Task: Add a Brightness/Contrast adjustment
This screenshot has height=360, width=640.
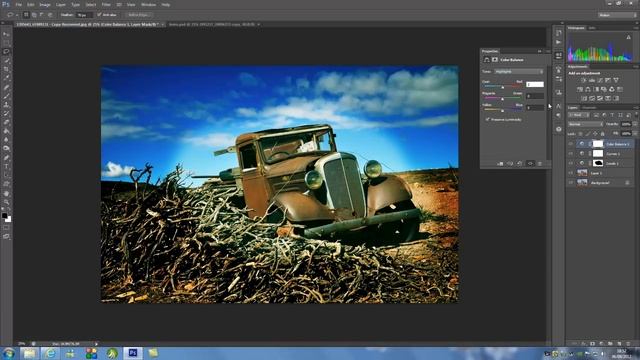Action: [583, 80]
